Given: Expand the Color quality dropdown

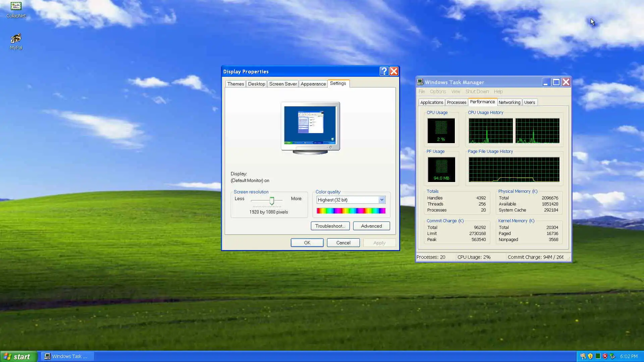Looking at the screenshot, I should (382, 200).
